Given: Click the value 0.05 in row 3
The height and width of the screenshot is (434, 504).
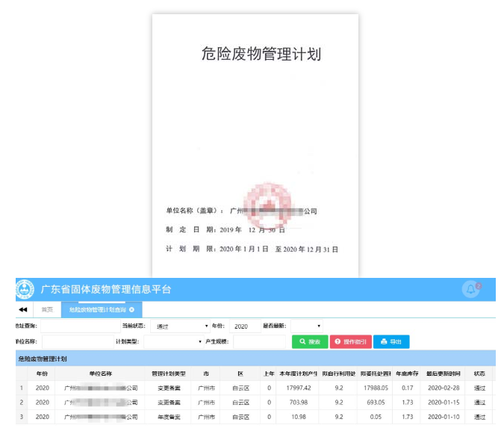Looking at the screenshot, I should (x=376, y=417).
